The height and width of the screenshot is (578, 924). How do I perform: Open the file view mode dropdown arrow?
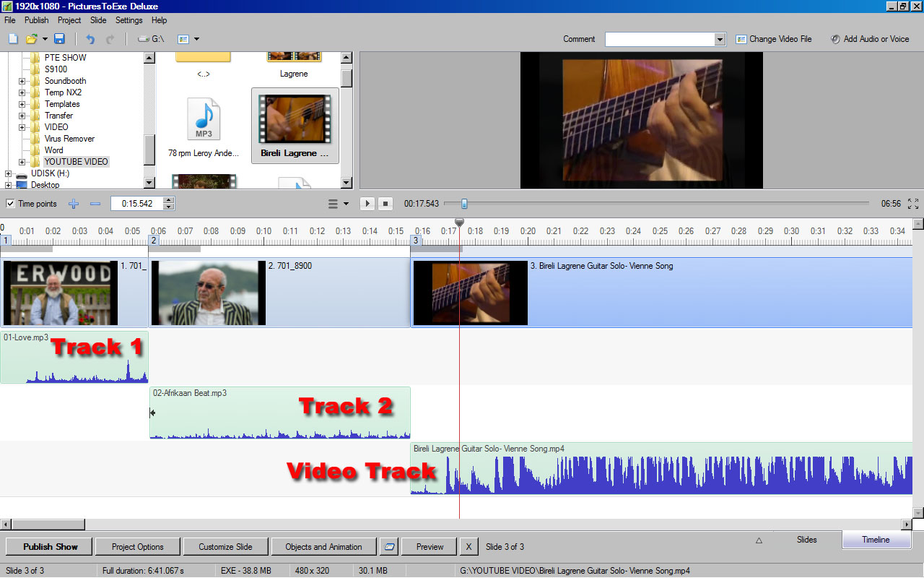point(196,39)
